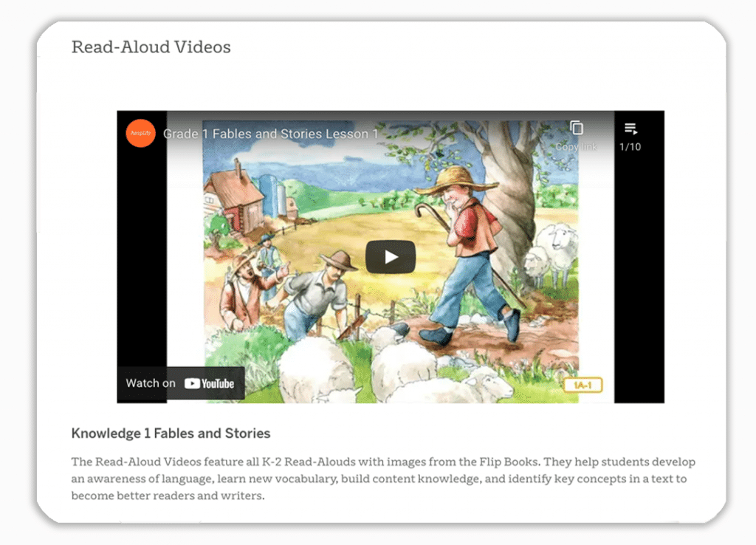Click Watch on YouTube button
This screenshot has width=756, height=545.
click(181, 383)
